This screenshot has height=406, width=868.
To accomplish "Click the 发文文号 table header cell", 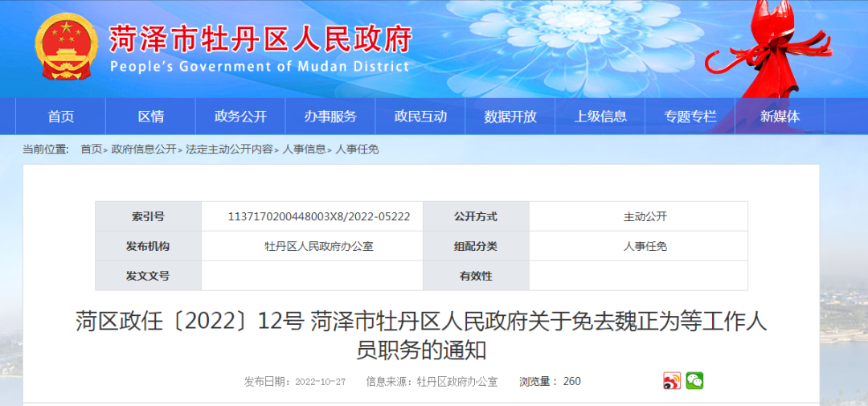I will pos(149,276).
